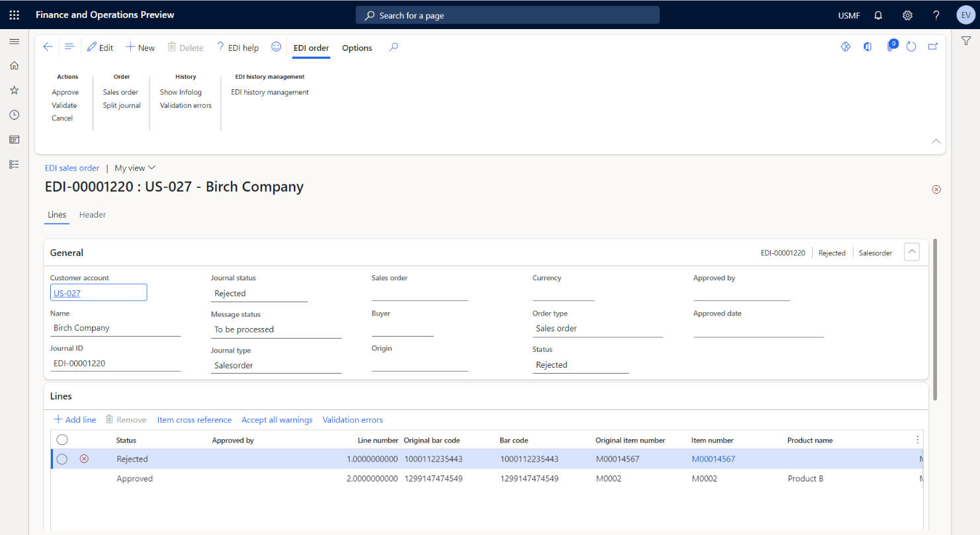Open this page in a new window
The height and width of the screenshot is (535, 980).
(933, 46)
